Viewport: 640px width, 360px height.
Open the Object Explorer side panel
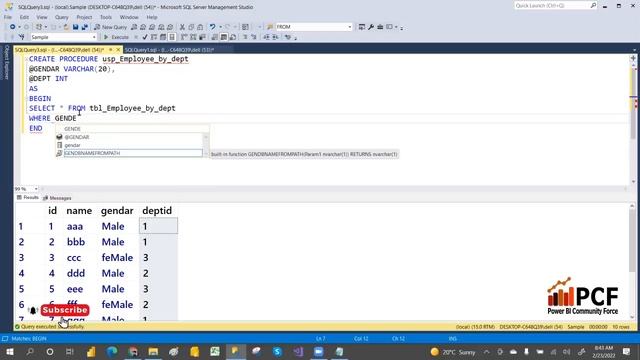click(x=6, y=62)
